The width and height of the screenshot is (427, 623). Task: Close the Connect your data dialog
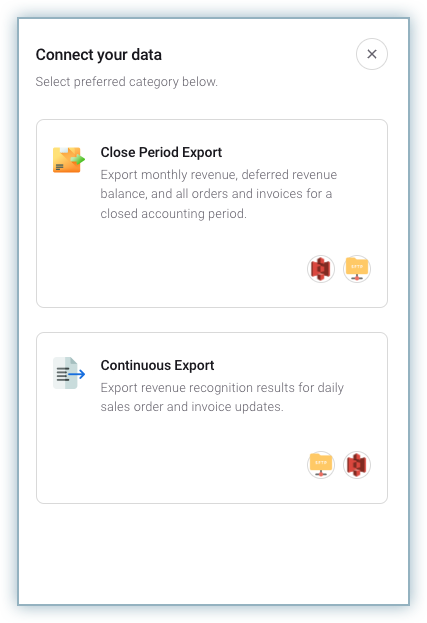point(371,54)
